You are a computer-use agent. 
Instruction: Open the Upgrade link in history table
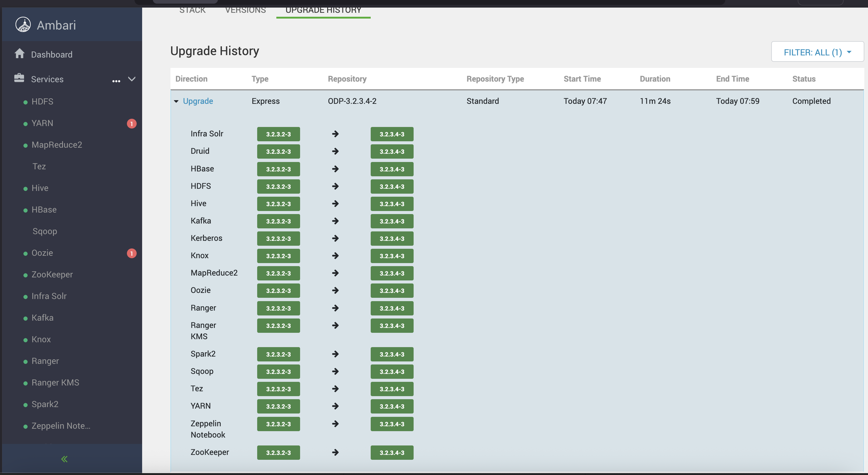coord(198,101)
